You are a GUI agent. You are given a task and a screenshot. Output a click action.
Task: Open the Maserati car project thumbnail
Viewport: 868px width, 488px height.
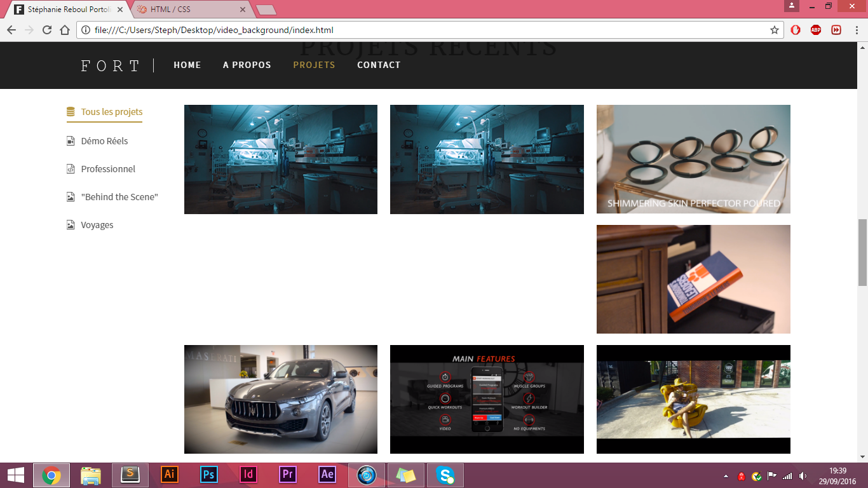coord(281,399)
